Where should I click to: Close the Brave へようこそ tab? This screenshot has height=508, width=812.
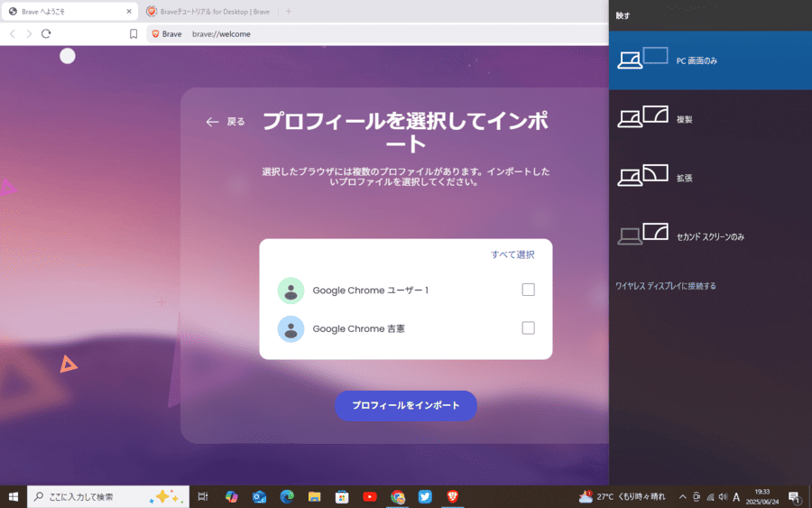129,12
